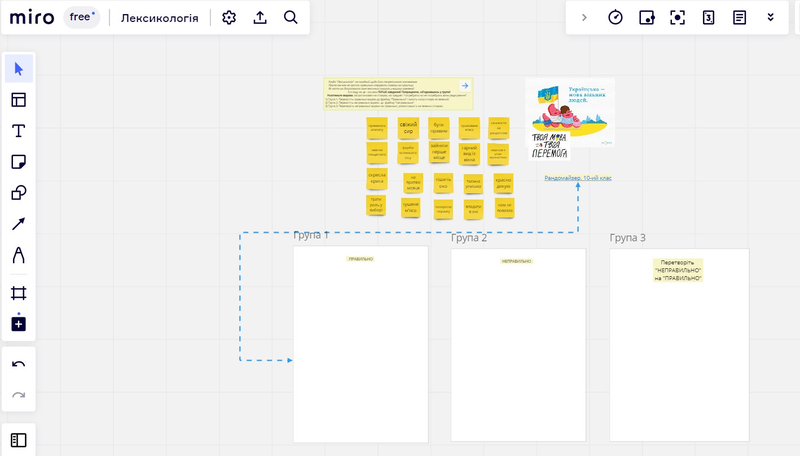Open the board search magnifier icon
This screenshot has width=800, height=456.
(291, 17)
